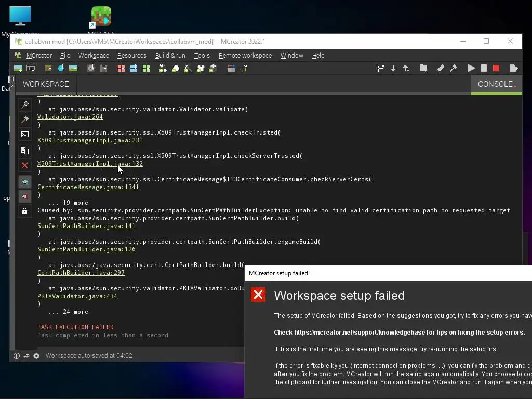532x399 pixels.
Task: Click the add image texture toolbar icon
Action: [x=18, y=69]
